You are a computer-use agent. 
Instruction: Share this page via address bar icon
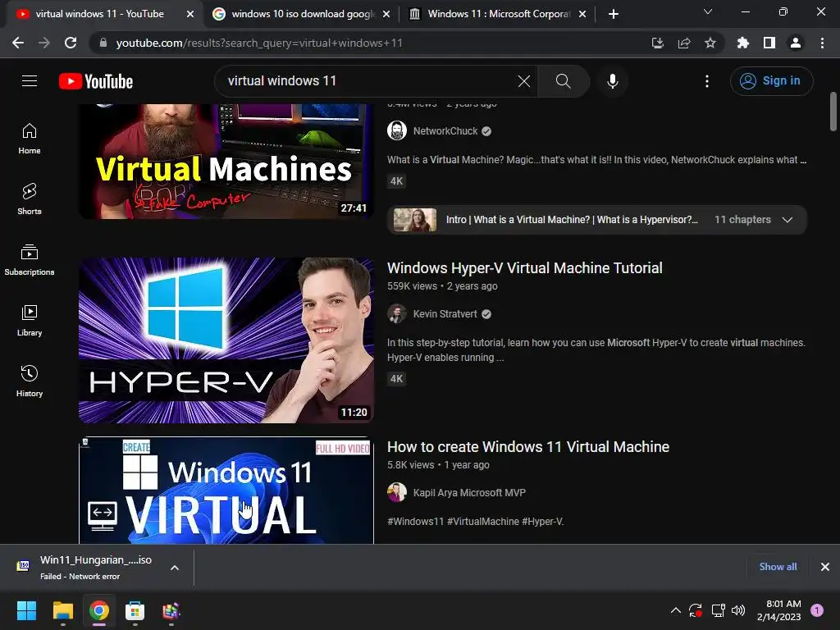[x=684, y=43]
